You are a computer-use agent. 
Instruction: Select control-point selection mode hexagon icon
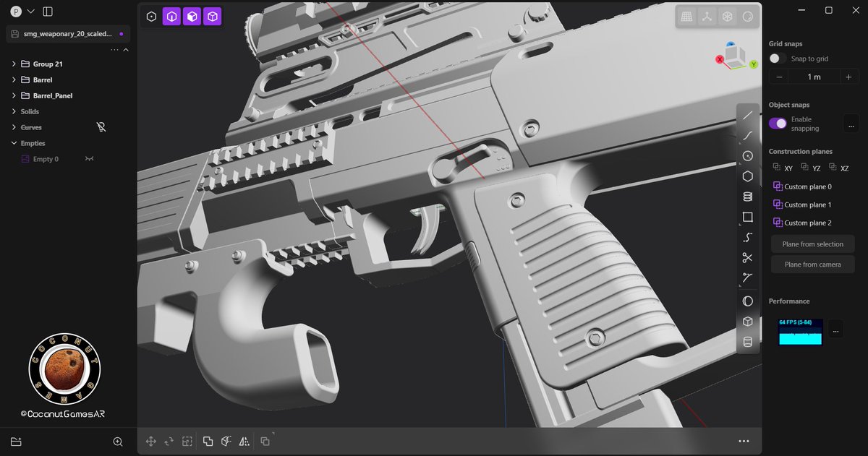pyautogui.click(x=151, y=16)
